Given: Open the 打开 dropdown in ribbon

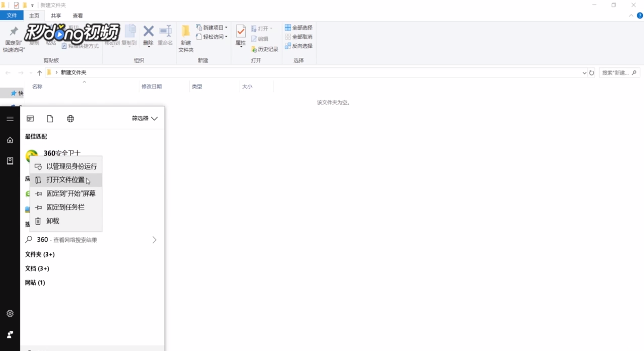Looking at the screenshot, I should click(262, 28).
